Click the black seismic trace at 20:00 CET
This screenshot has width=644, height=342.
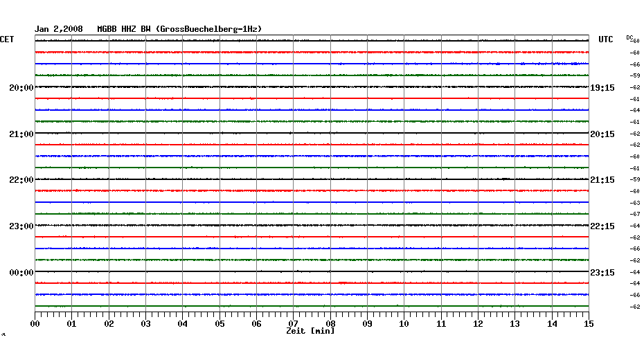(x=312, y=87)
